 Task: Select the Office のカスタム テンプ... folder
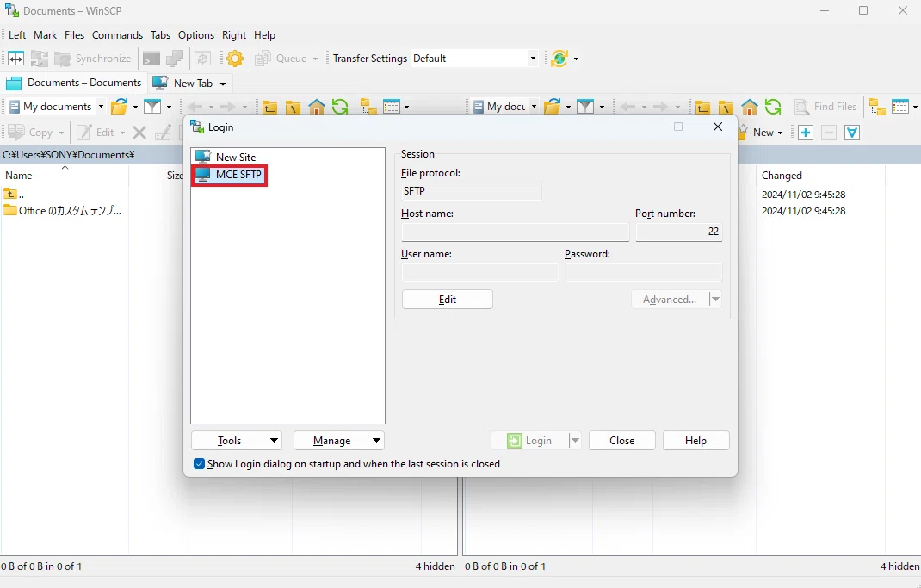(63, 211)
